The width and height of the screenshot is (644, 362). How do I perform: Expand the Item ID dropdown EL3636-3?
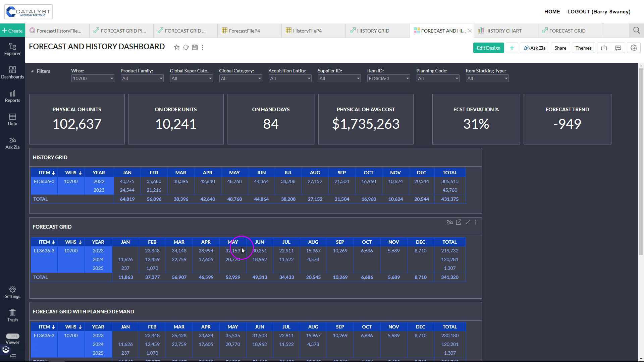(x=388, y=78)
